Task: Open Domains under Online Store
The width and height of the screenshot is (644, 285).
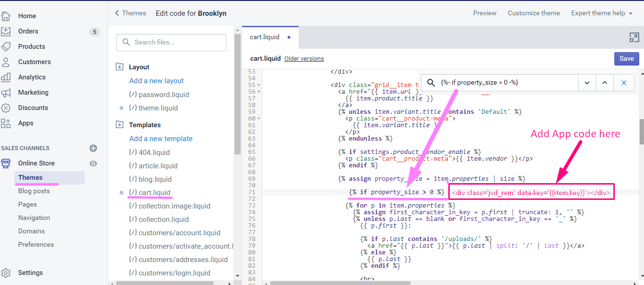Action: coord(31,231)
